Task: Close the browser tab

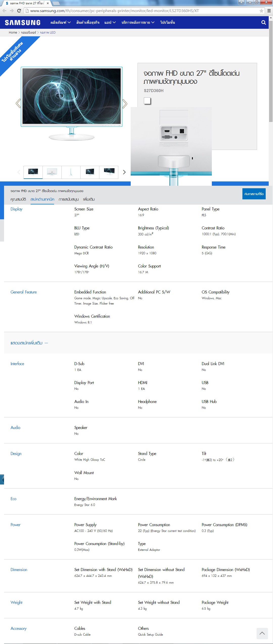Action: tap(48, 3)
